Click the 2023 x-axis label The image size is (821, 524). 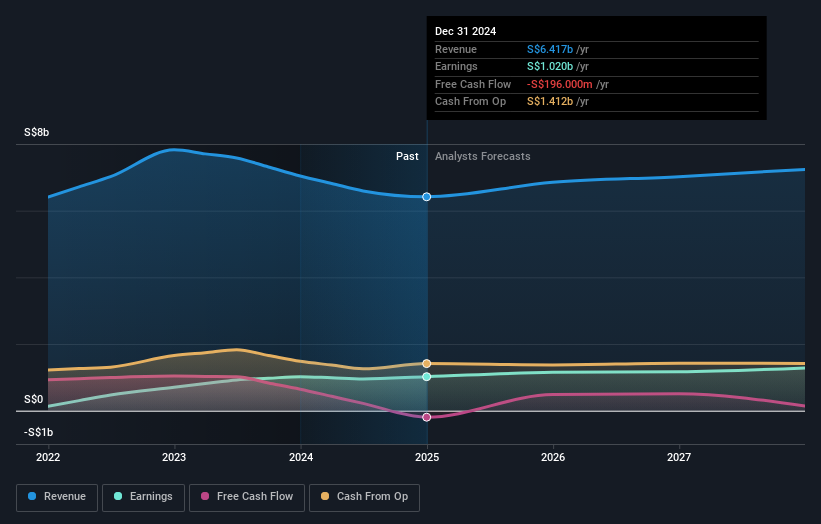tap(174, 457)
